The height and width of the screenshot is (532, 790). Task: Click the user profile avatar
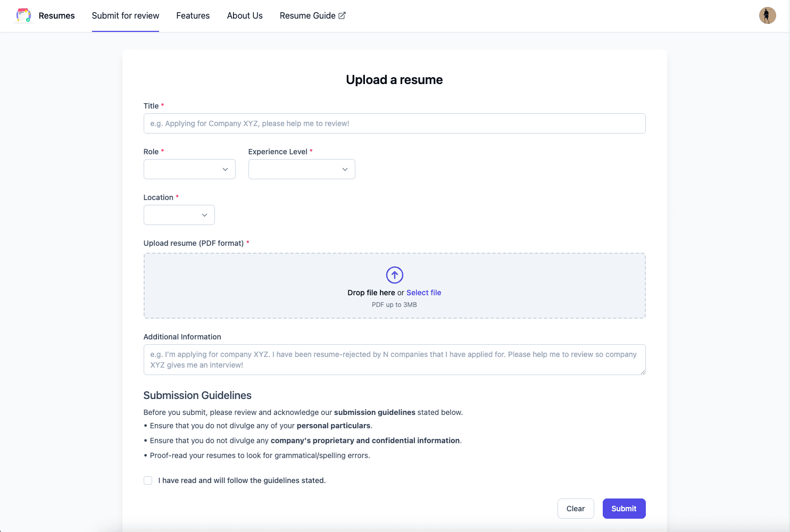point(767,15)
